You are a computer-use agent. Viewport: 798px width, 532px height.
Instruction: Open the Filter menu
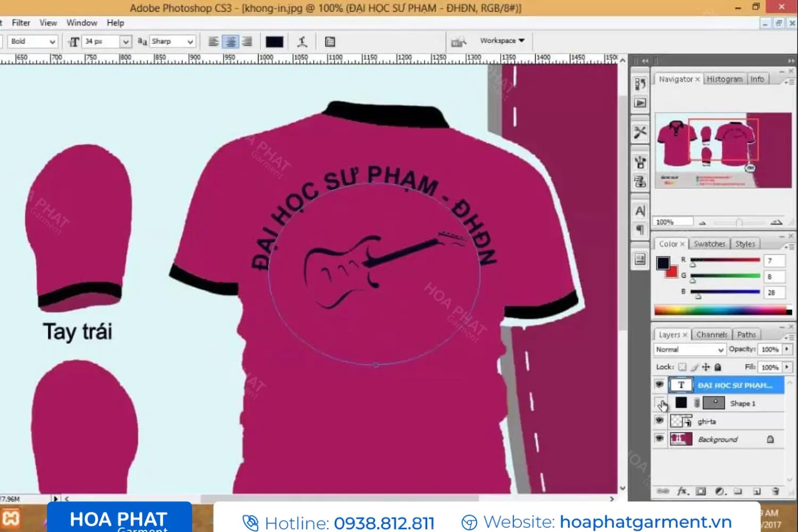coord(21,23)
